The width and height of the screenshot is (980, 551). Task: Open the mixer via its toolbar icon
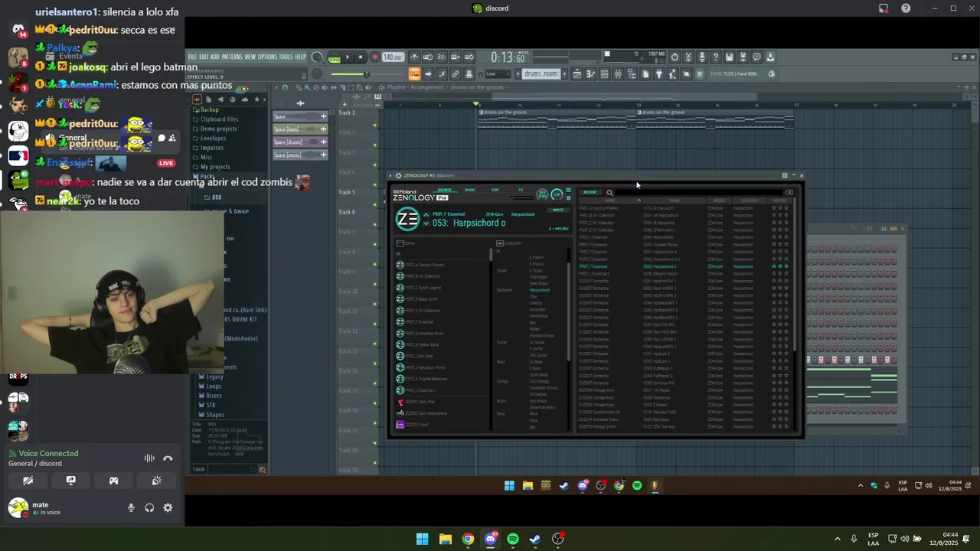(x=618, y=74)
